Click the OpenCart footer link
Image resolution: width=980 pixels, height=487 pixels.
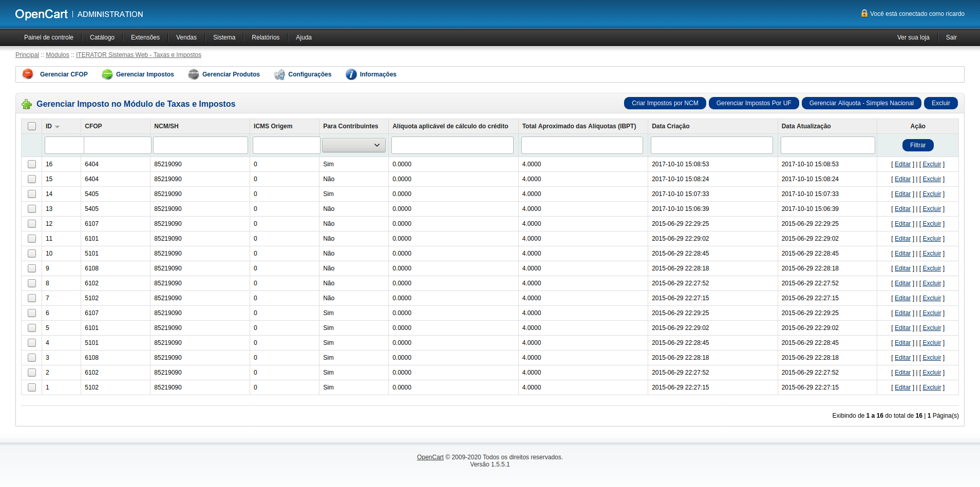pos(430,457)
